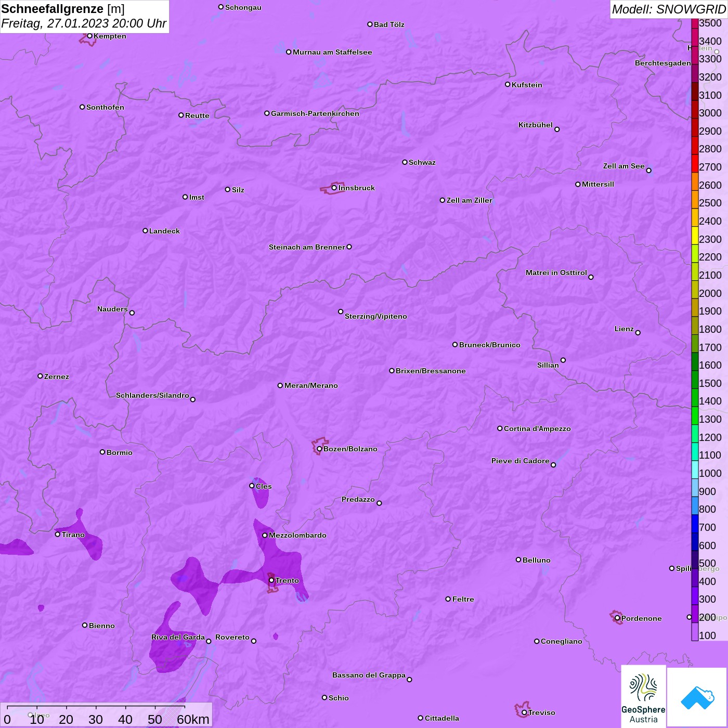Click the 'Schneefallgrenze [m]' title
The height and width of the screenshot is (728, 728).
(63, 9)
